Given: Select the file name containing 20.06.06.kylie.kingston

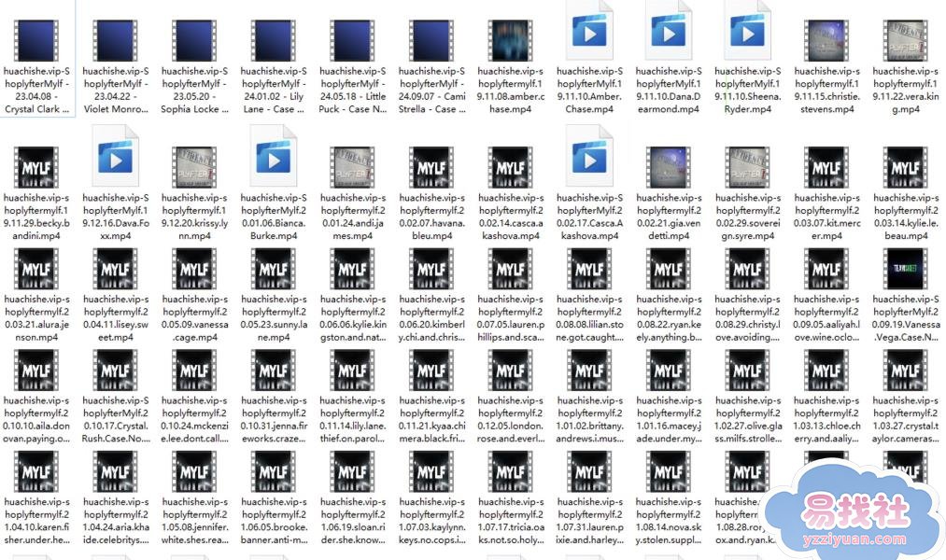Looking at the screenshot, I should coord(352,317).
